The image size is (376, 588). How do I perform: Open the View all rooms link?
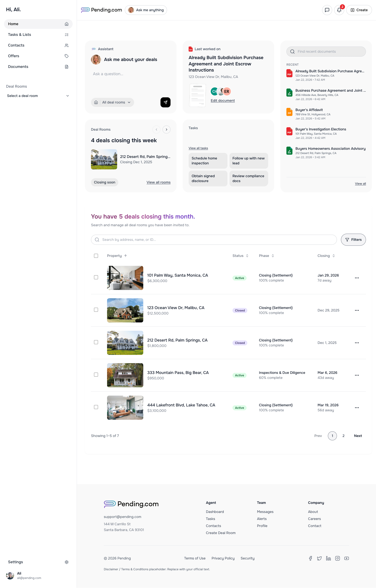point(158,182)
